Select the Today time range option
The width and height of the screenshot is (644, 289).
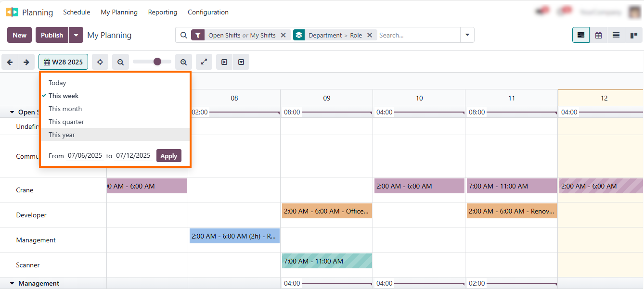(56, 82)
